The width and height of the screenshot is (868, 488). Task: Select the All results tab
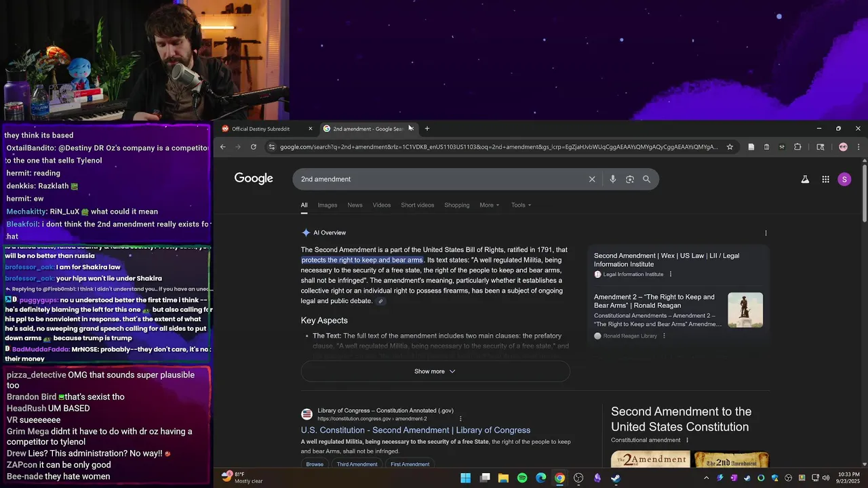coord(304,205)
